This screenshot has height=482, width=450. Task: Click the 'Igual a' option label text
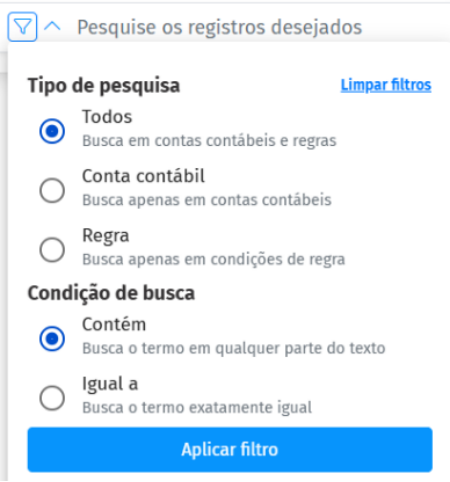click(x=110, y=384)
